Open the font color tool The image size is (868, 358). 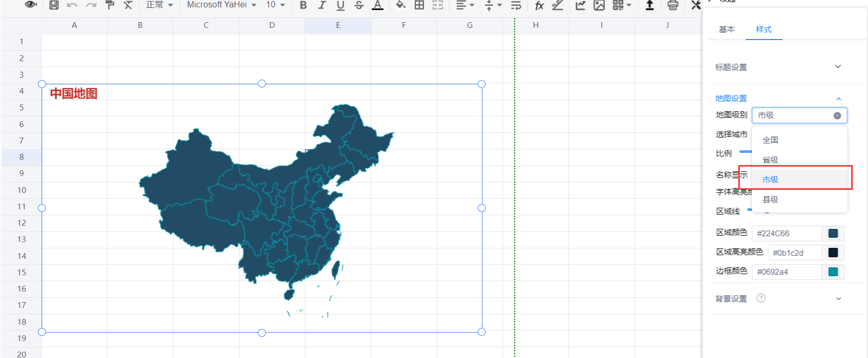(378, 5)
